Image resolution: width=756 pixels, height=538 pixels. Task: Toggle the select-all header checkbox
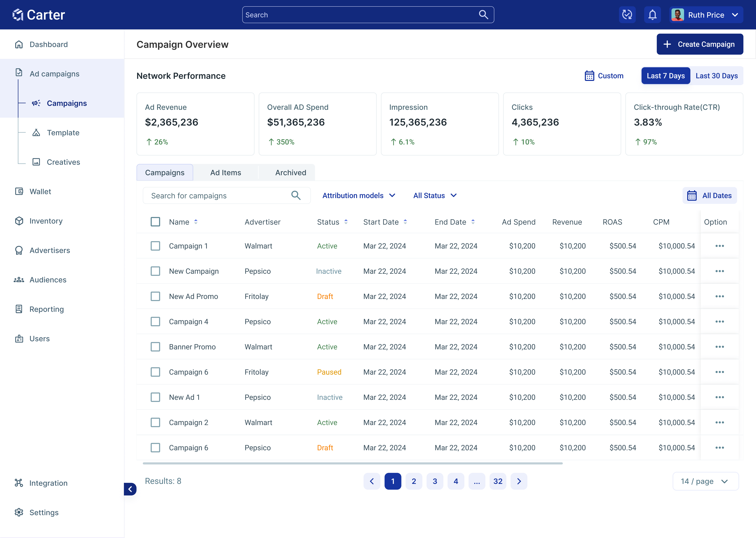[x=155, y=222]
